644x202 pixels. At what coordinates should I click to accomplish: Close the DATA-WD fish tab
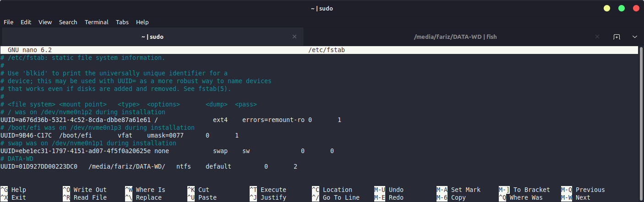(597, 37)
